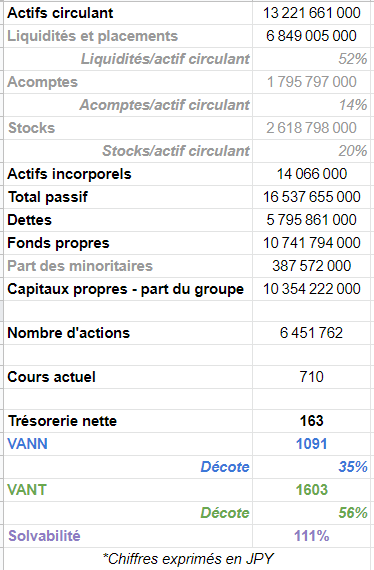Select the Fonds propres label cell
The height and width of the screenshot is (570, 374).
coord(128,243)
